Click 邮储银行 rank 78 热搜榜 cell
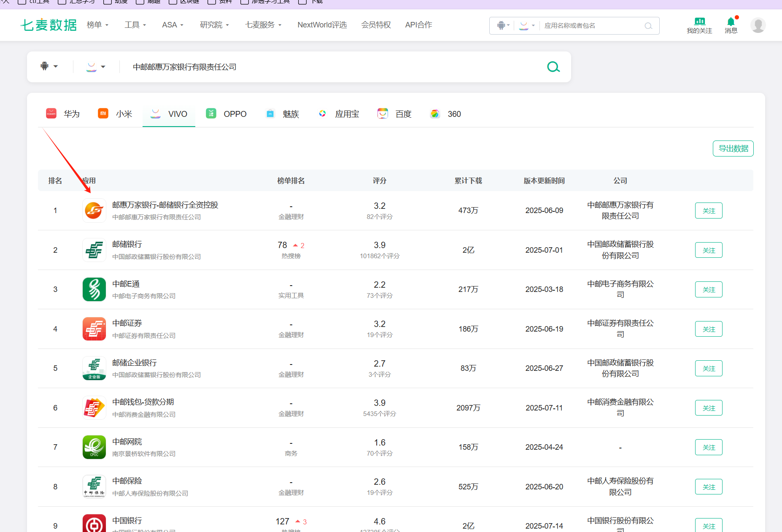 tap(291, 250)
